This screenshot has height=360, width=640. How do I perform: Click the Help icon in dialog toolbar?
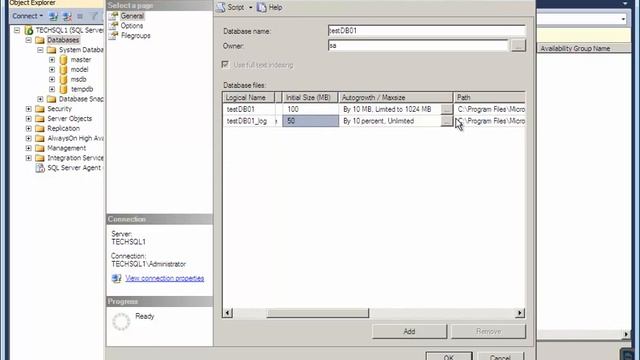pyautogui.click(x=262, y=7)
